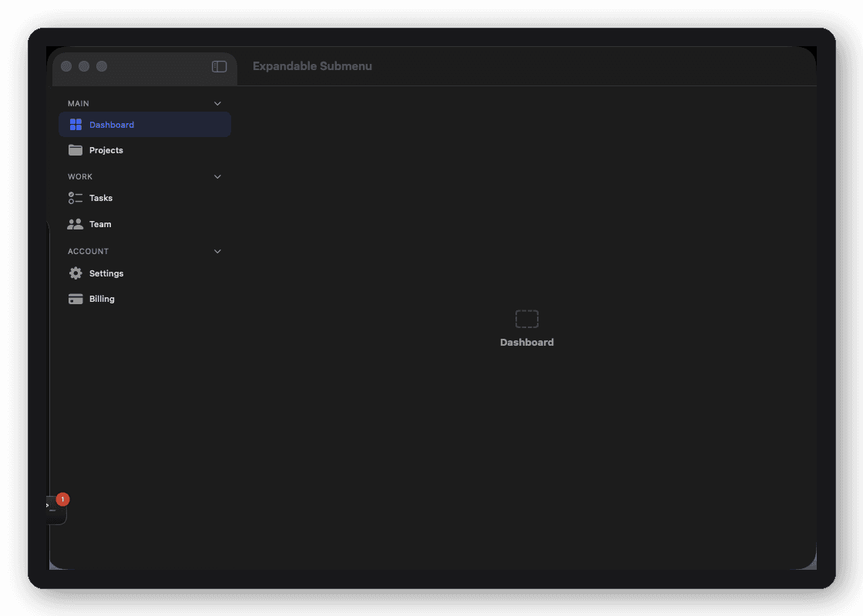863x616 pixels.
Task: Click the minimize window button
Action: click(x=84, y=66)
